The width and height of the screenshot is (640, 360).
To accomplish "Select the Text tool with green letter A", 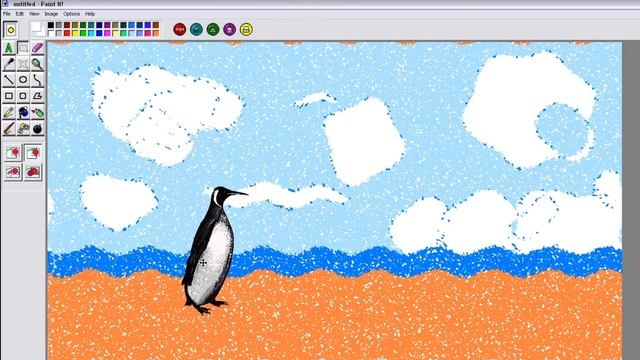I will pyautogui.click(x=9, y=48).
